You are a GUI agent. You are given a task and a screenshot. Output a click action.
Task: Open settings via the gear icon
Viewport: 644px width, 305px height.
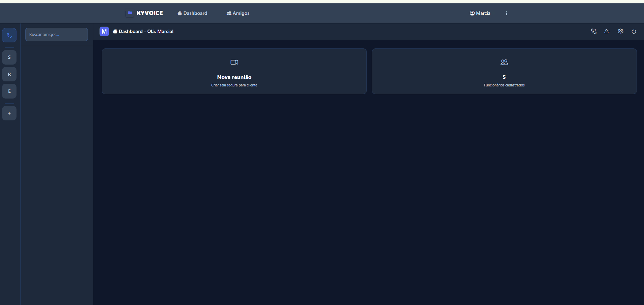(x=620, y=31)
